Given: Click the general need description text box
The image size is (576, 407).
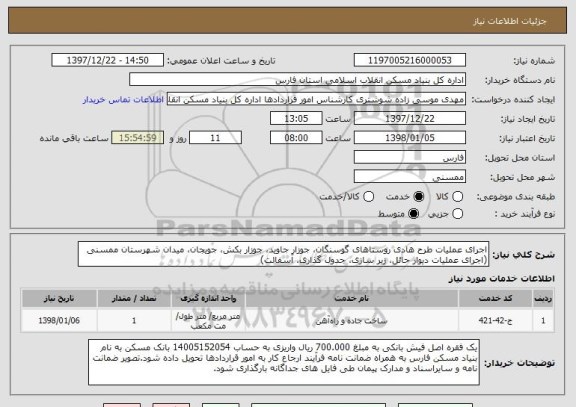Looking at the screenshot, I should (284, 254).
